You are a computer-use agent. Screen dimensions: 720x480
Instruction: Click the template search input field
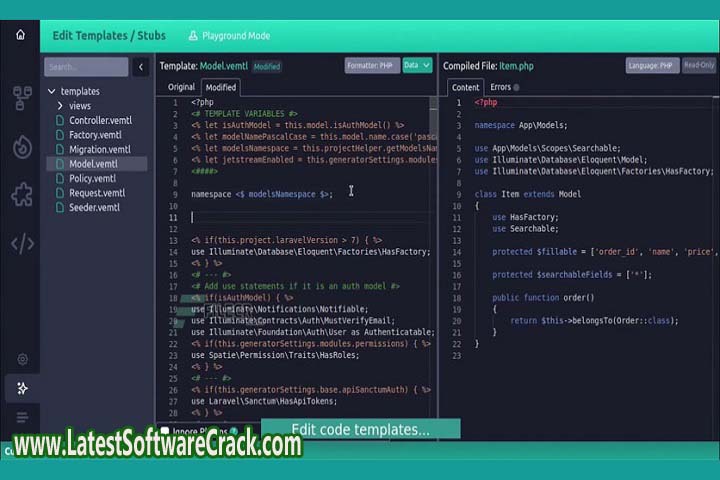87,67
